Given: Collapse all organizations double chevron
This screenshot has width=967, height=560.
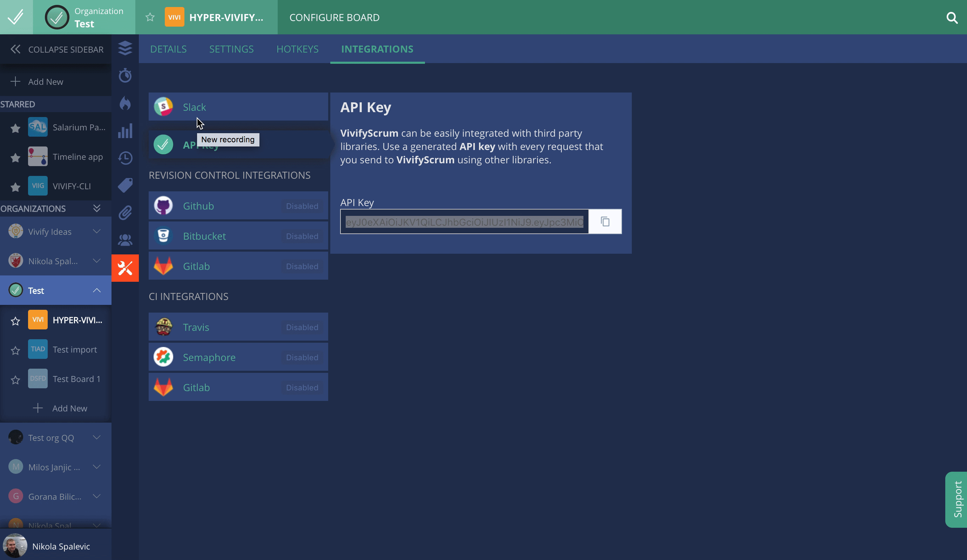Looking at the screenshot, I should [97, 208].
